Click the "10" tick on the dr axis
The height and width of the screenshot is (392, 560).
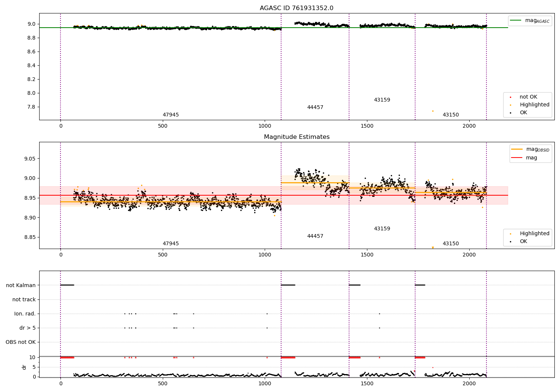(32, 358)
